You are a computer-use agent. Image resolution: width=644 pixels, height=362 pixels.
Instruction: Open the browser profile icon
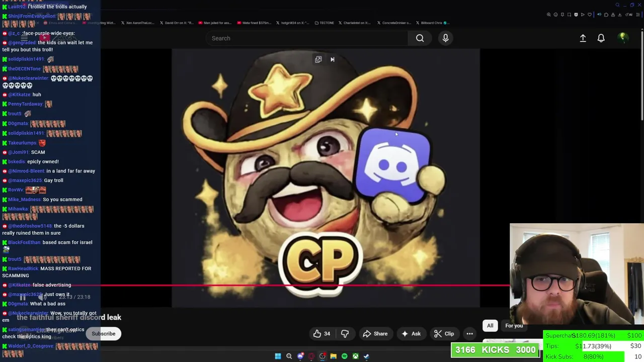pos(613,15)
